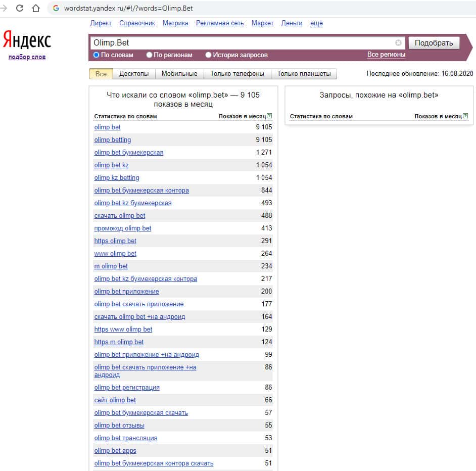The image size is (476, 471).
Task: Open olimp bet букмекерская контора скачать query
Action: (x=154, y=463)
